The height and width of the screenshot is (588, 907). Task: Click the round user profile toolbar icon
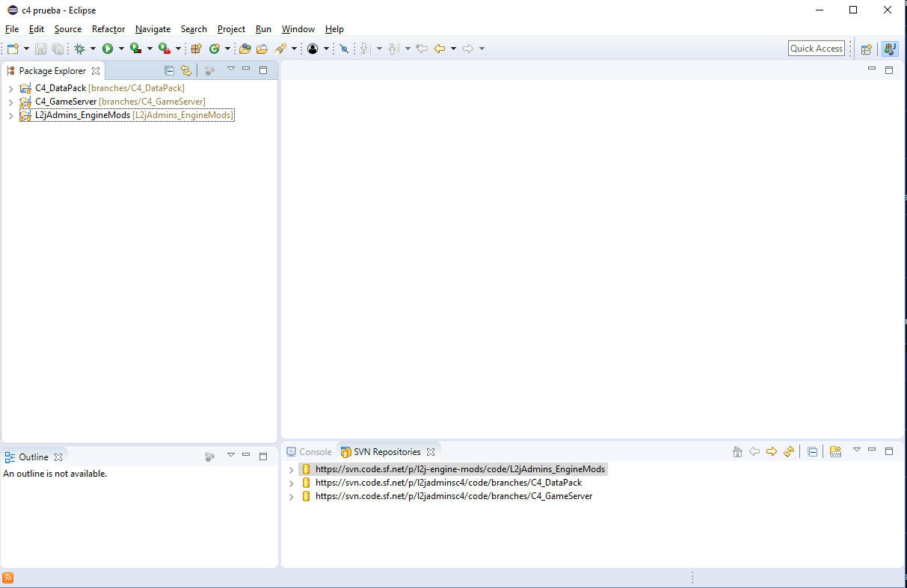[313, 49]
